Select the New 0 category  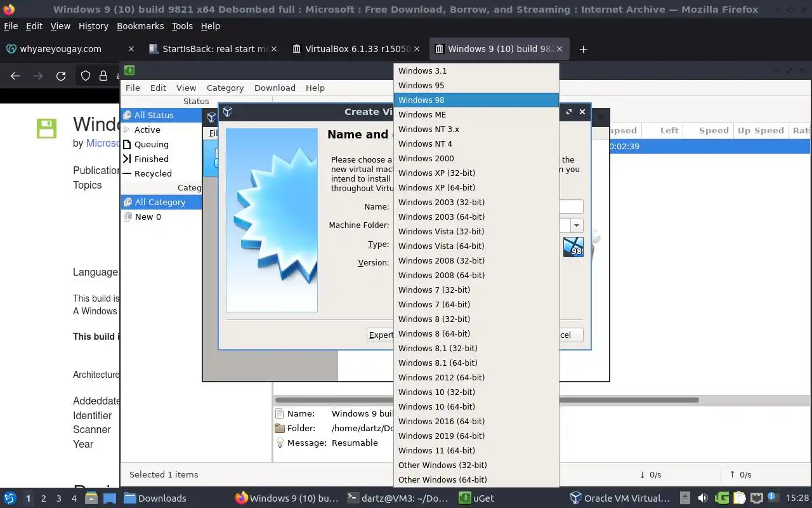(161, 217)
